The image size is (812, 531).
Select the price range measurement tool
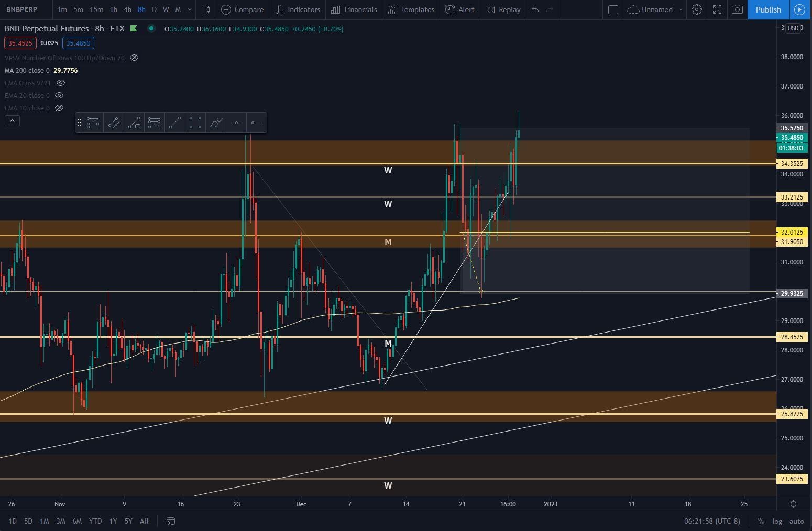[113, 123]
